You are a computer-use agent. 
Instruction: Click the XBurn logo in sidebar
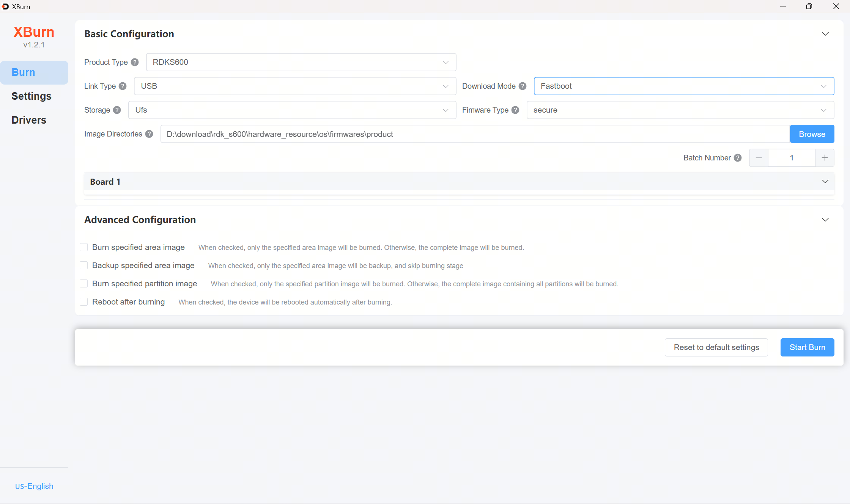[x=34, y=32]
